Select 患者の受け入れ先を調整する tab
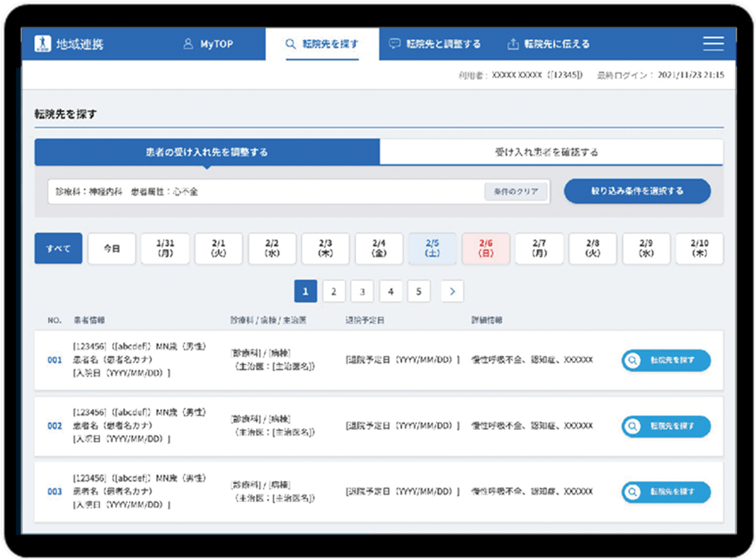The height and width of the screenshot is (560, 756). pyautogui.click(x=207, y=152)
